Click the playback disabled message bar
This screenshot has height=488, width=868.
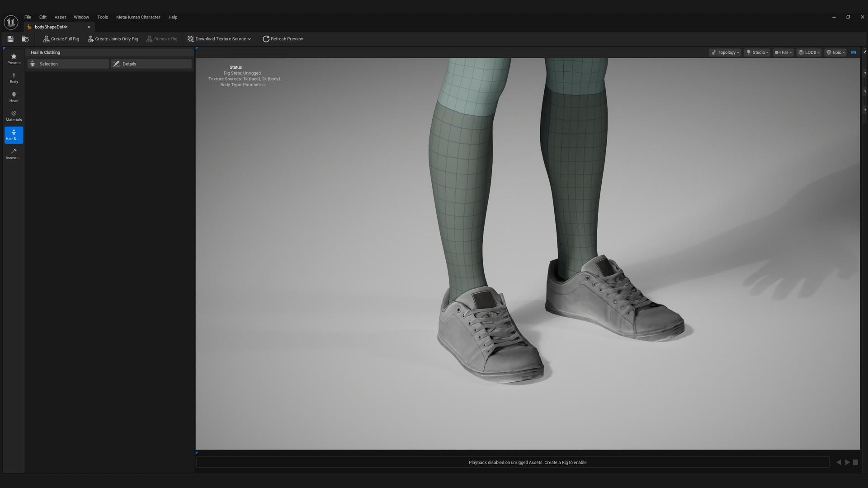coord(513,462)
